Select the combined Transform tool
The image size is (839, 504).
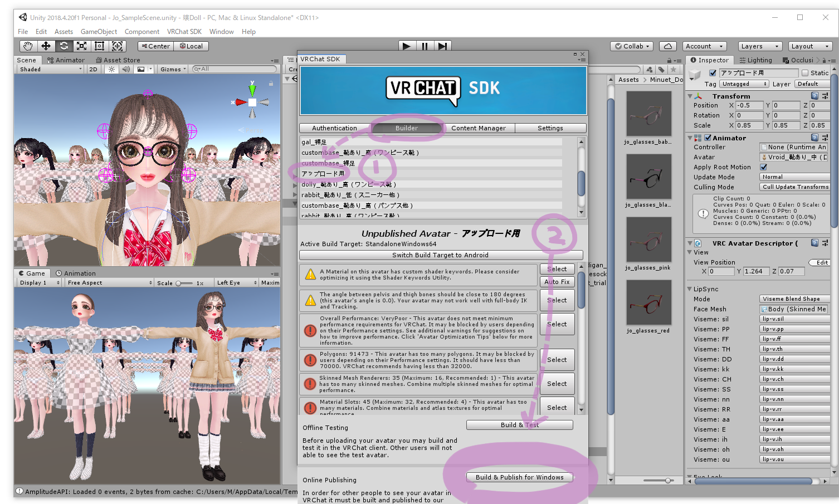click(x=117, y=46)
